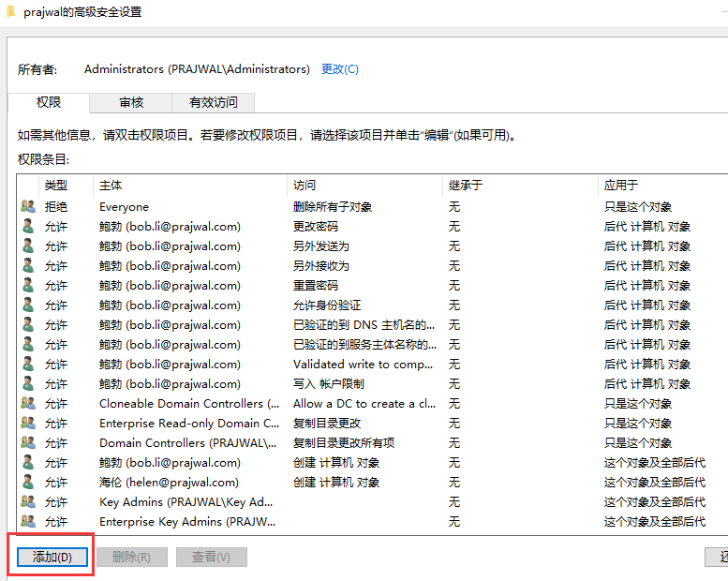This screenshot has height=581, width=728.
Task: Click 只是这个对象 in the Everyone row
Action: pyautogui.click(x=638, y=207)
